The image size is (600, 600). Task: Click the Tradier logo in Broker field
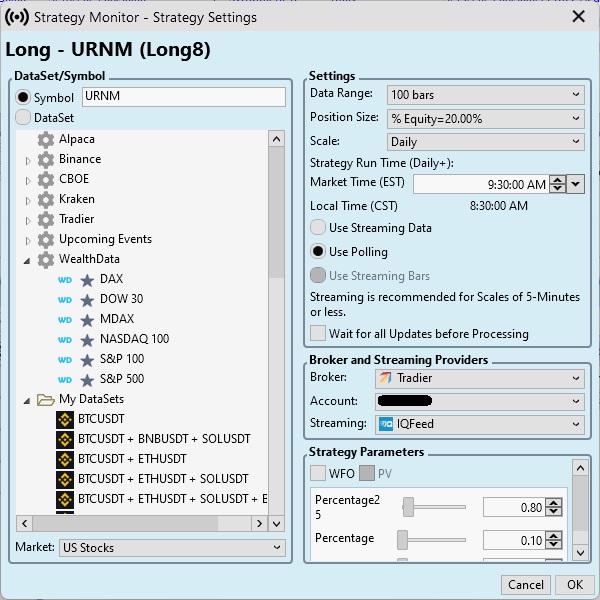[385, 378]
